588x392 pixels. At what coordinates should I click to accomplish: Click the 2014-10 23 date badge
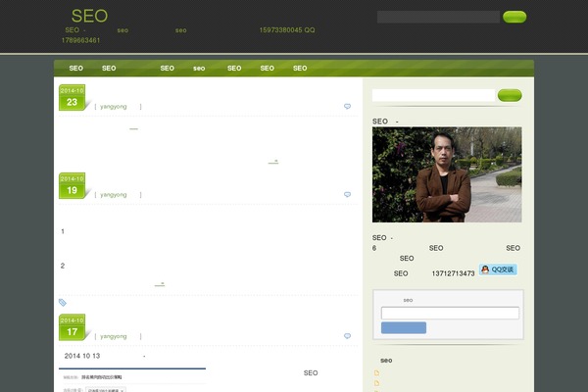pos(72,98)
